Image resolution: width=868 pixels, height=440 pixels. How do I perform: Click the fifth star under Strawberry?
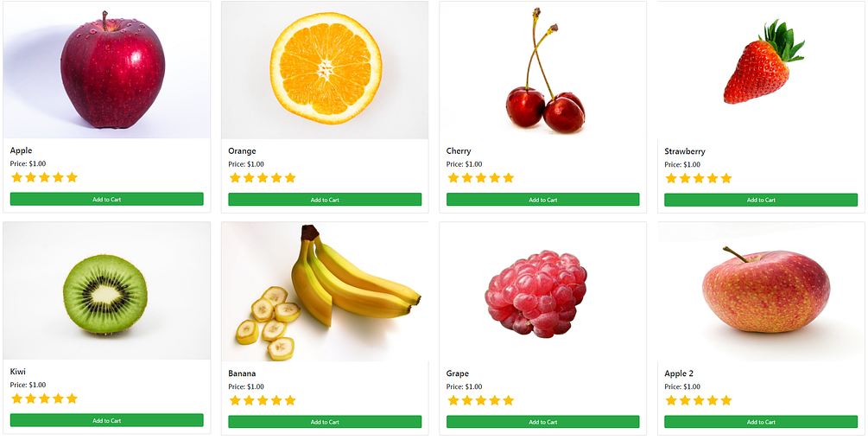tap(726, 178)
